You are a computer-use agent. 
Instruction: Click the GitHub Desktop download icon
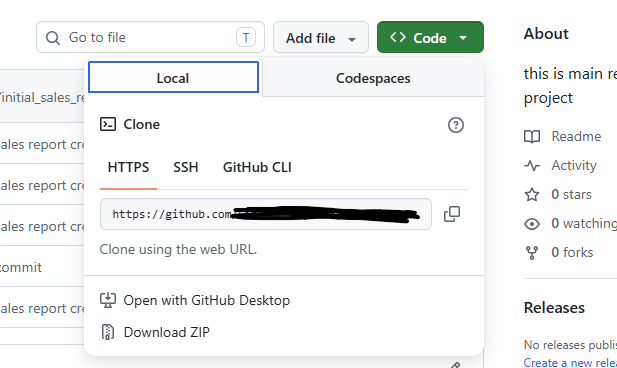click(x=108, y=300)
